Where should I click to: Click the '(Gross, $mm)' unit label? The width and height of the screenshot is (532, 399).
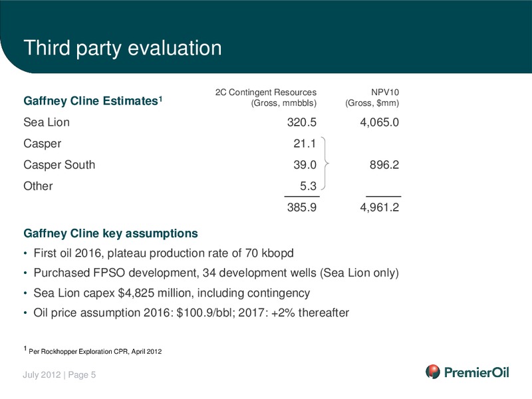point(372,103)
